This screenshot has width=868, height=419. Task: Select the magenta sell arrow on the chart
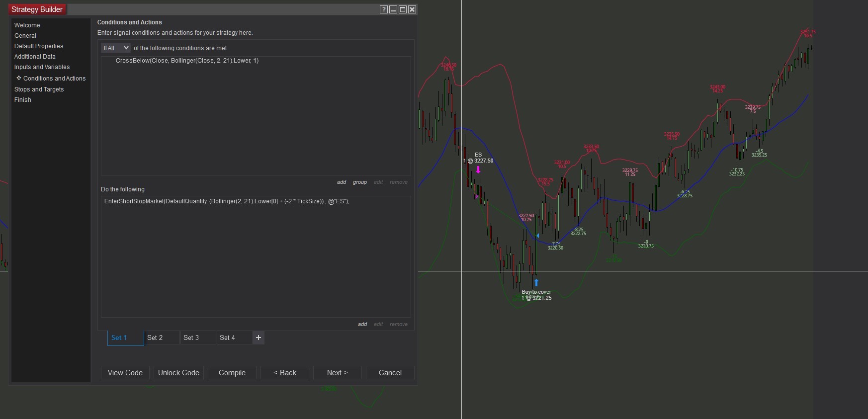pyautogui.click(x=478, y=170)
